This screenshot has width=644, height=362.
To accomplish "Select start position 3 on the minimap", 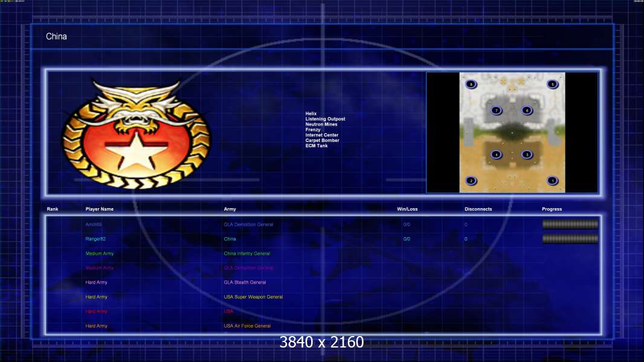I will [x=527, y=154].
